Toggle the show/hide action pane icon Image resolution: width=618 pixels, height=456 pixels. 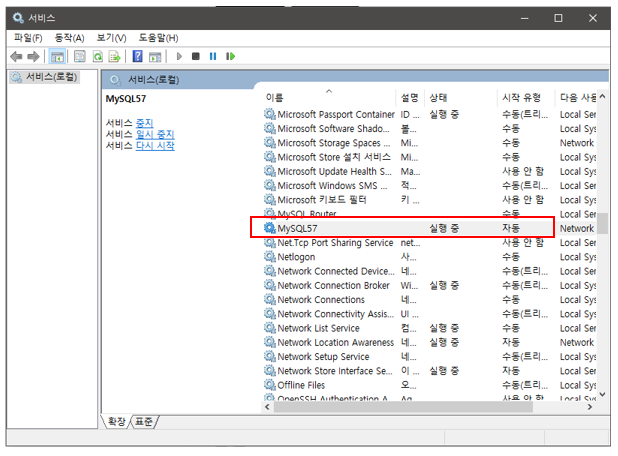155,57
